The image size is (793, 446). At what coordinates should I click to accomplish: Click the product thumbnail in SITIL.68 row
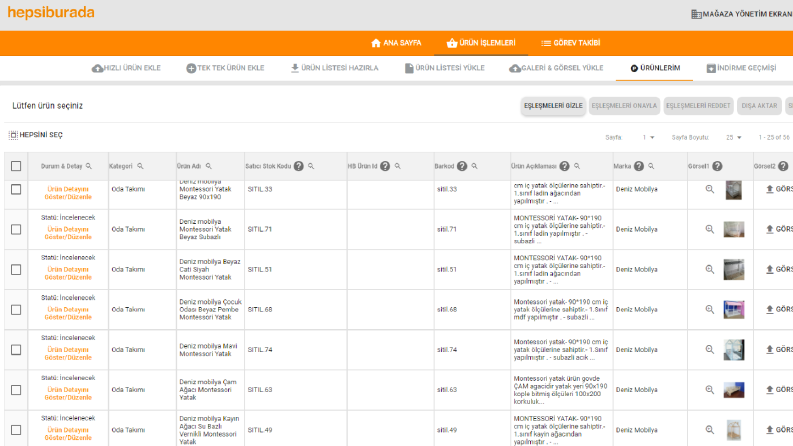(x=734, y=309)
